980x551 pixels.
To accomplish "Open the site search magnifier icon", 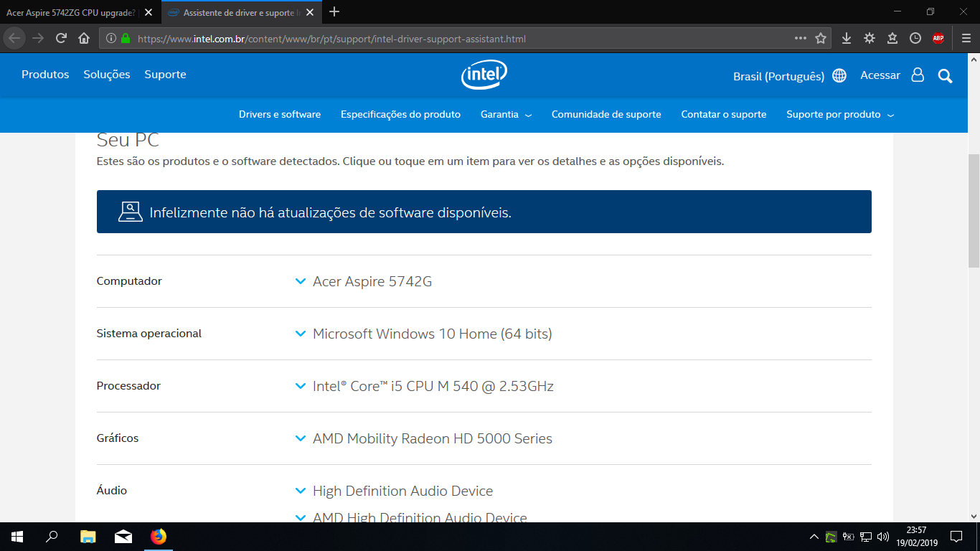I will [x=945, y=75].
